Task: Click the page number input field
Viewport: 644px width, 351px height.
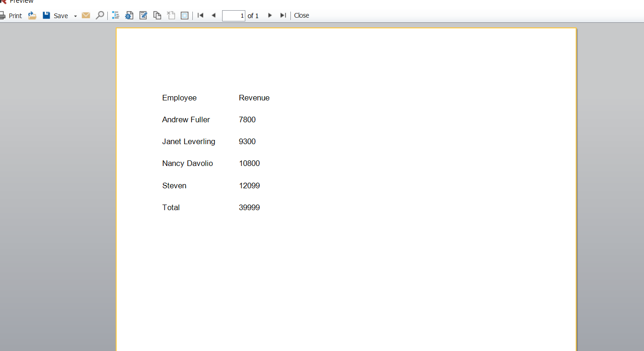Action: pos(234,16)
